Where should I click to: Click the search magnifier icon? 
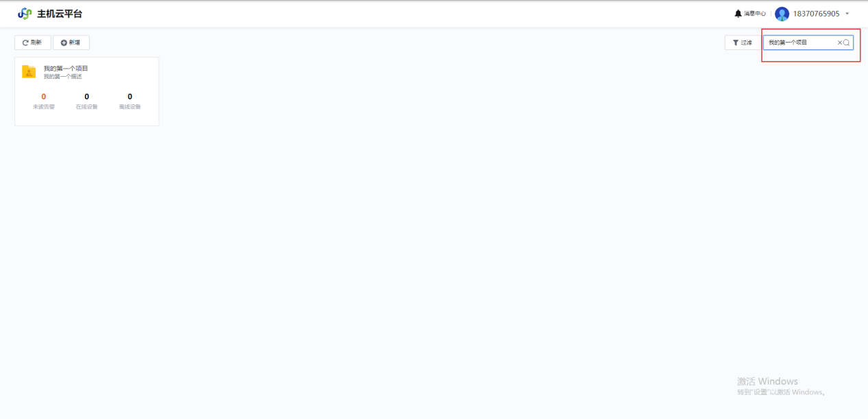point(847,43)
